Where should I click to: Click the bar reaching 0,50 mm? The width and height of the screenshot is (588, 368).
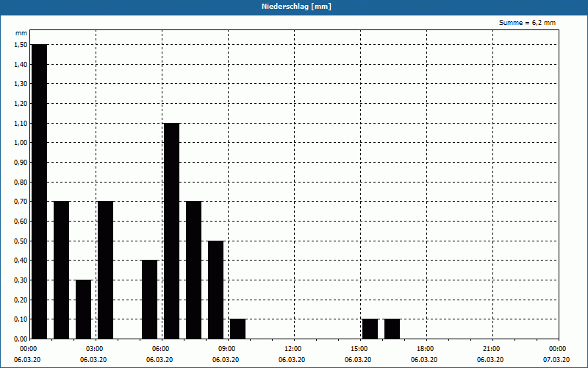click(x=216, y=290)
